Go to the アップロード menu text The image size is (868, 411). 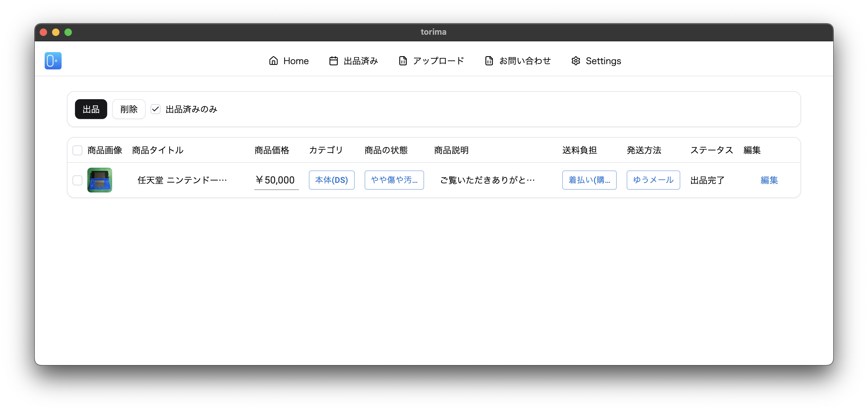tap(438, 61)
